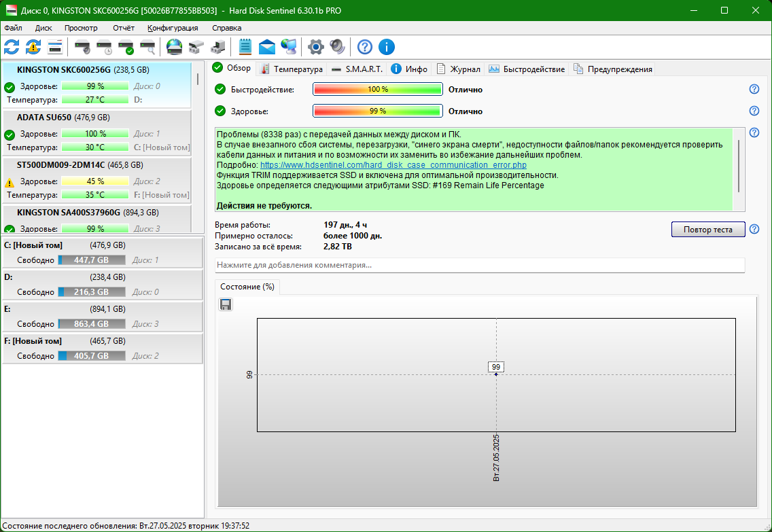Screen dimensions: 772x532
Task: Click the speaker sound icon in toolbar
Action: pyautogui.click(x=338, y=48)
